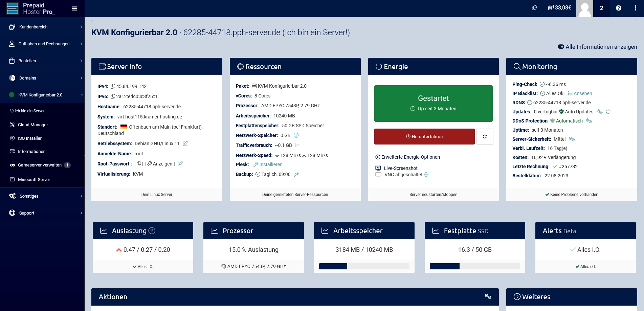This screenshot has height=311, width=644.
Task: Select Cloud-Manager sidebar item
Action: [33, 125]
